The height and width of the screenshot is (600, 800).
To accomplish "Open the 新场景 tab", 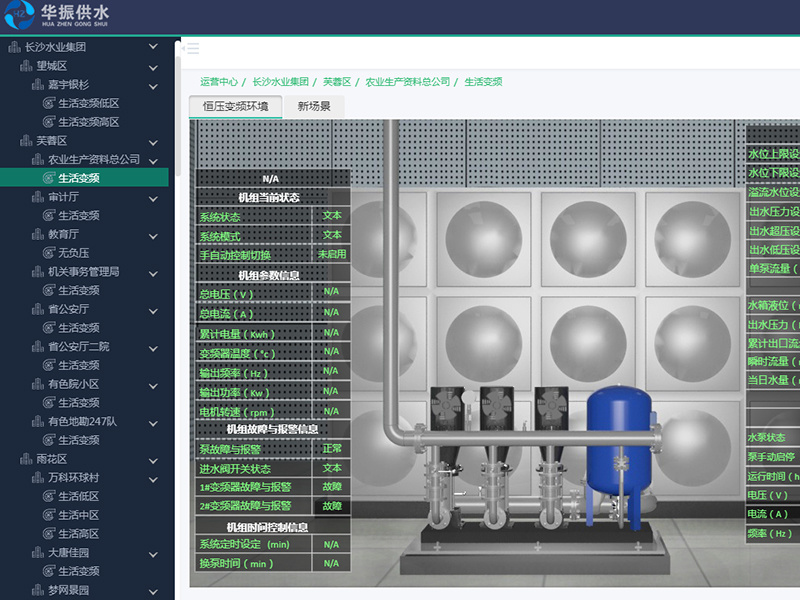I will click(x=314, y=107).
